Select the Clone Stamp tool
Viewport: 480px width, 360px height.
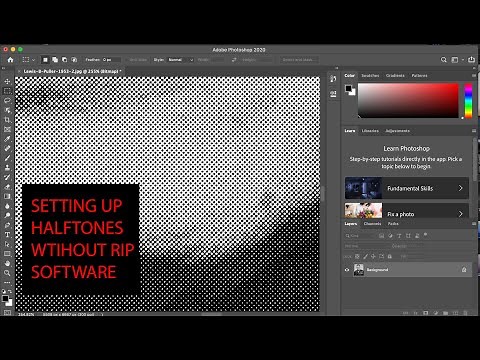[x=7, y=168]
